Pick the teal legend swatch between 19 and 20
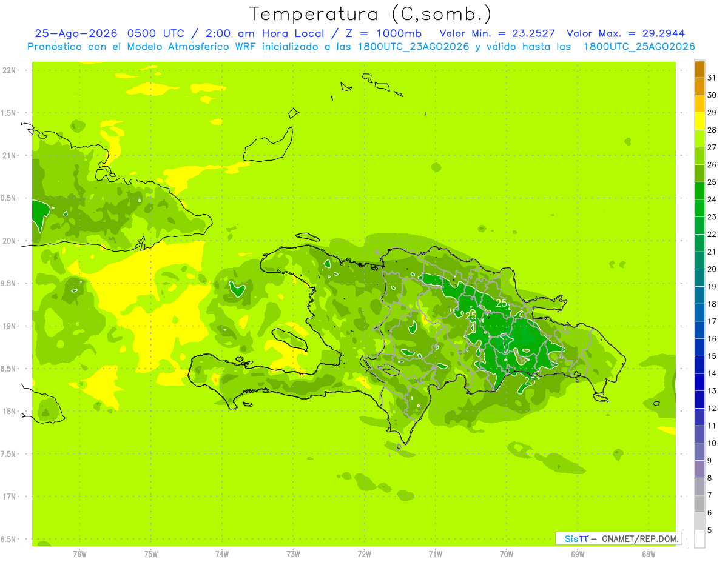This screenshot has height=562, width=728. point(699,278)
